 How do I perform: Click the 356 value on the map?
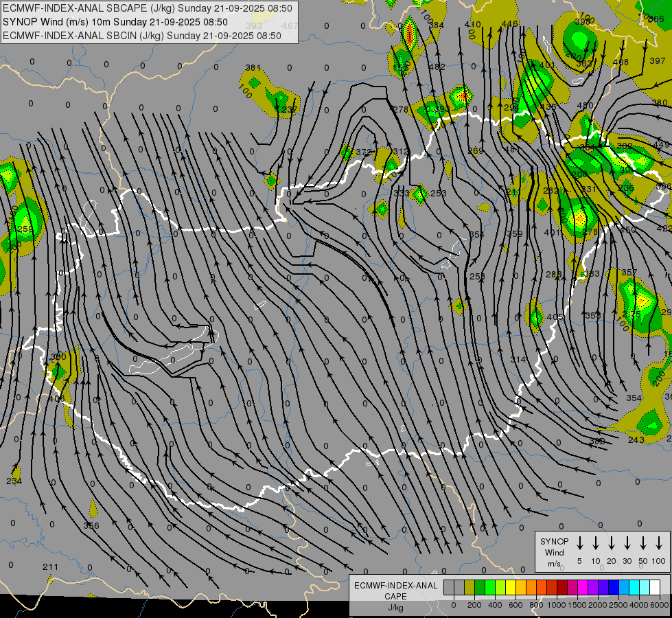[91, 525]
